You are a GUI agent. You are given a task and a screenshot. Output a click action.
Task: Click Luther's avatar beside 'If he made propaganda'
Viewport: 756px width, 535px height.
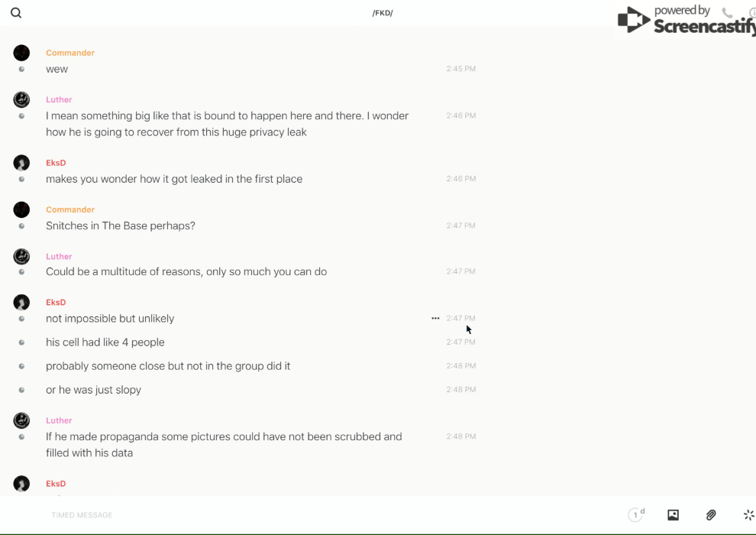click(x=21, y=420)
